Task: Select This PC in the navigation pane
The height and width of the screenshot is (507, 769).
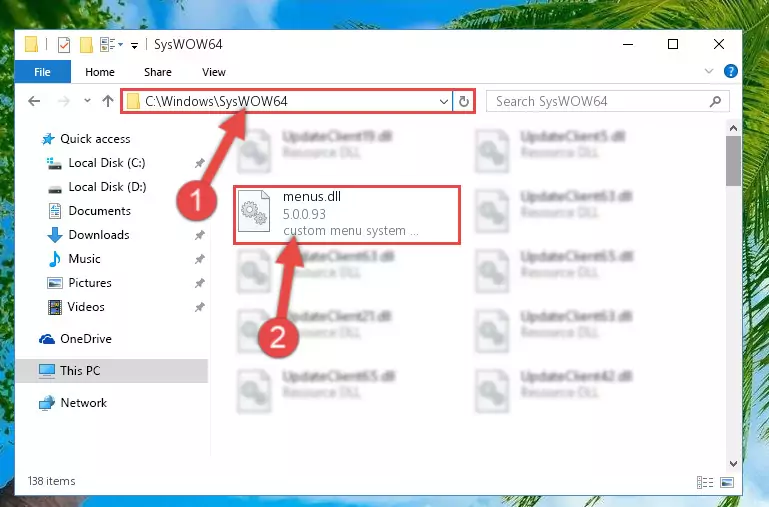Action: [x=112, y=371]
